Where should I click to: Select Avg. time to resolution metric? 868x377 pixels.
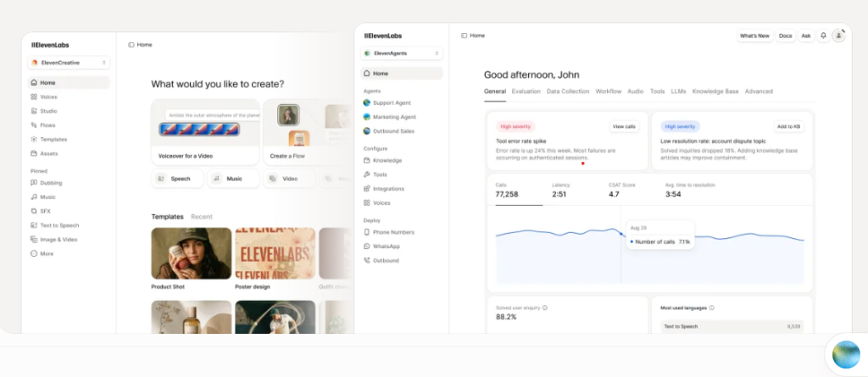tap(690, 191)
